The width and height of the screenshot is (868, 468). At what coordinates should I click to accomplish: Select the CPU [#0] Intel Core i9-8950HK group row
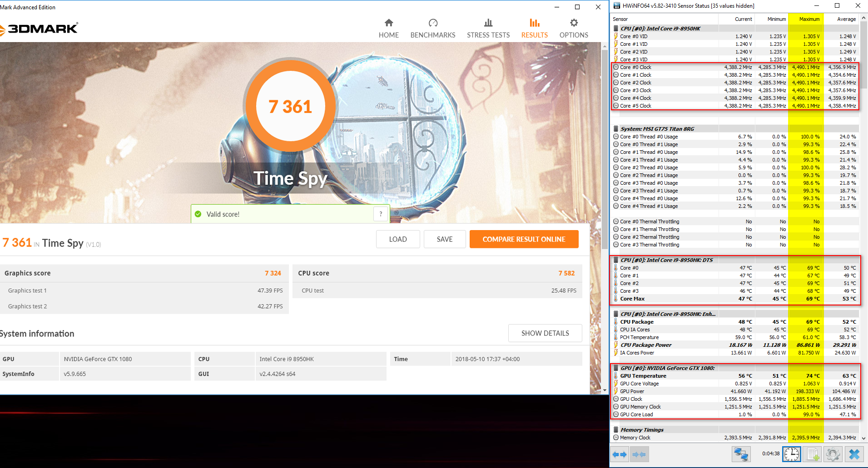[x=735, y=29]
